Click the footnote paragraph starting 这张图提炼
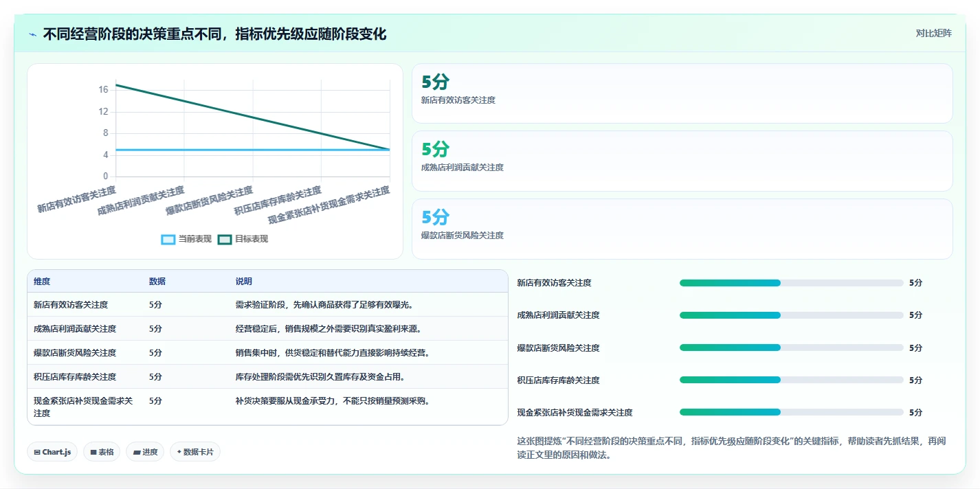The height and width of the screenshot is (489, 980). [x=731, y=448]
